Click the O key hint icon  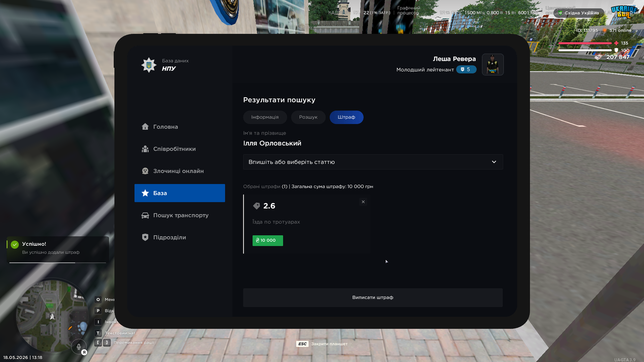click(x=98, y=300)
